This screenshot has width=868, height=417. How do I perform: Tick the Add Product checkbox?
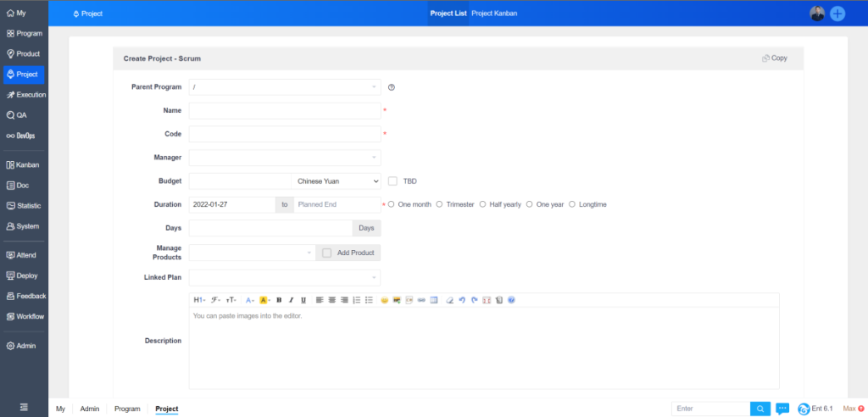[326, 253]
